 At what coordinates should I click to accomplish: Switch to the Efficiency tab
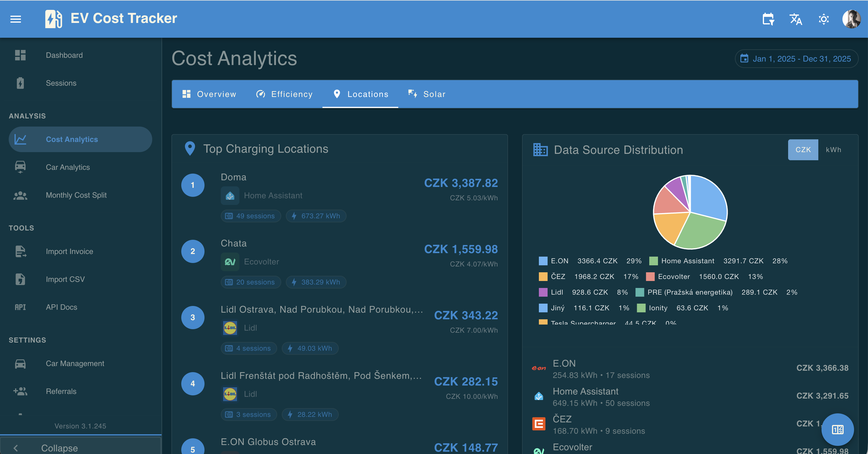click(x=284, y=94)
